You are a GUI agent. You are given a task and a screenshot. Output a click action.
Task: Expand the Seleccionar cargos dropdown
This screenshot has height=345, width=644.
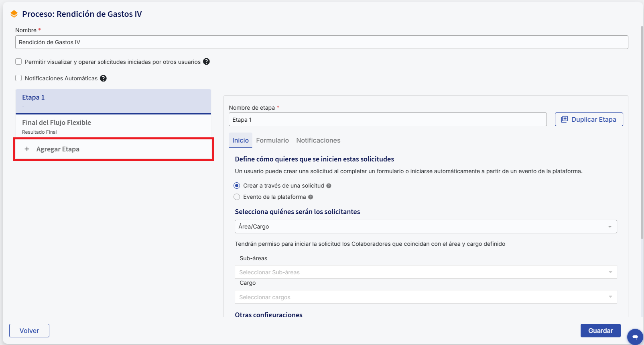[x=425, y=297]
